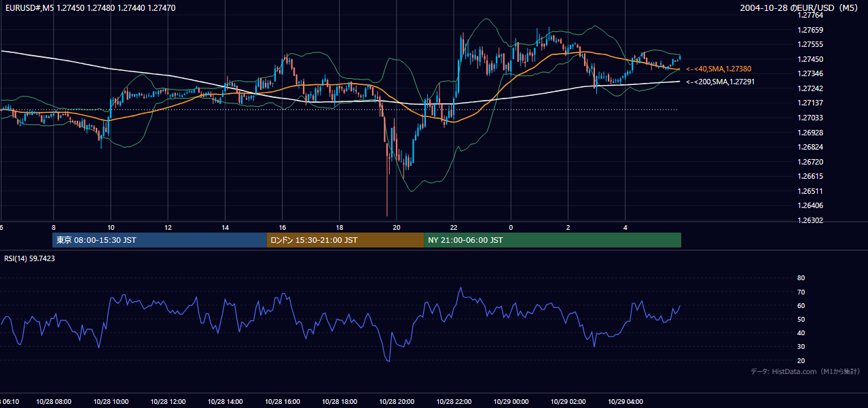The height and width of the screenshot is (408, 868).
Task: Click hour tick 16 under price chart
Action: click(283, 228)
